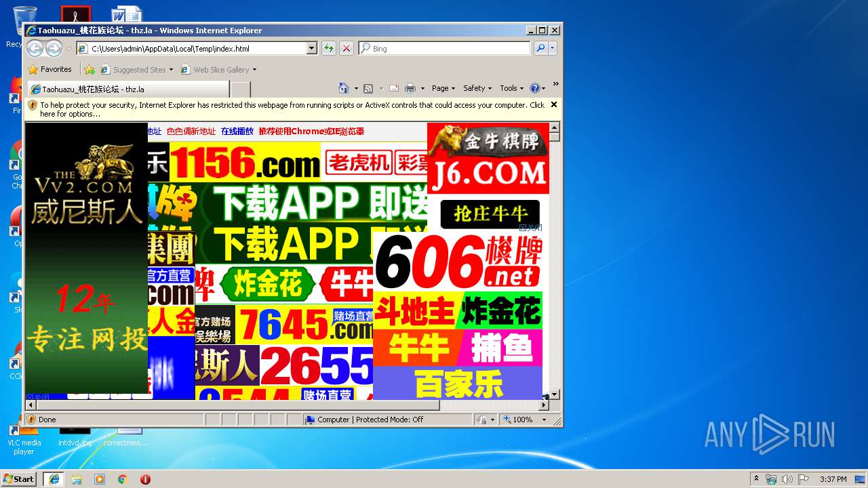Launch Windows Media Player from taskbar
This screenshot has width=868, height=488.
(x=100, y=479)
